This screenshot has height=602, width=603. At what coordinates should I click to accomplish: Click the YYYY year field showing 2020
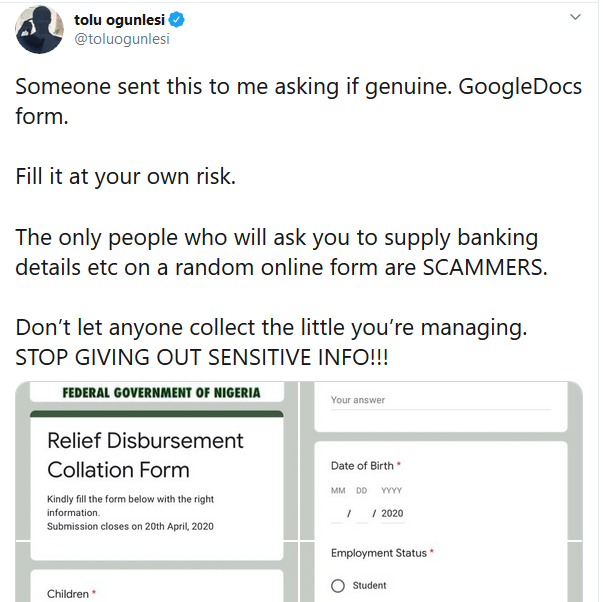pyautogui.click(x=392, y=513)
